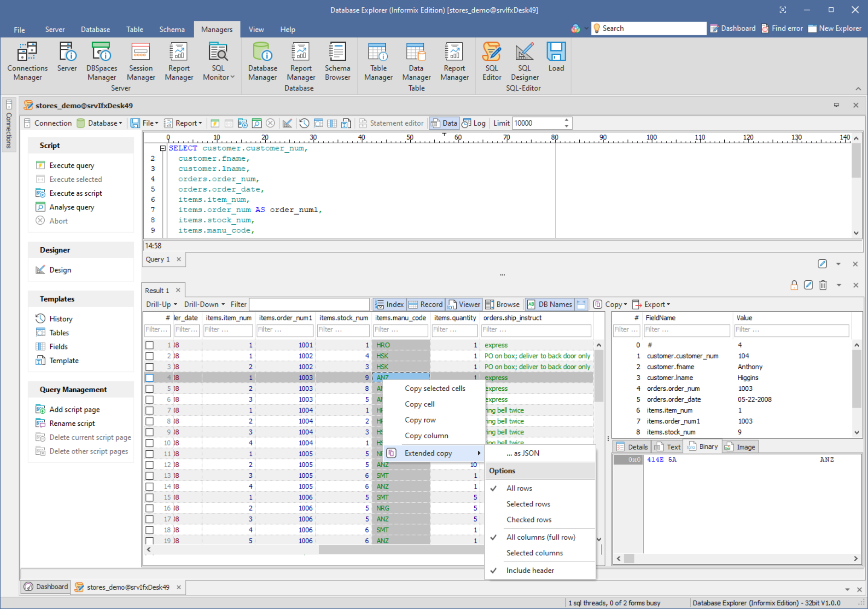This screenshot has height=609, width=868.
Task: Toggle the Index view button
Action: 389,304
